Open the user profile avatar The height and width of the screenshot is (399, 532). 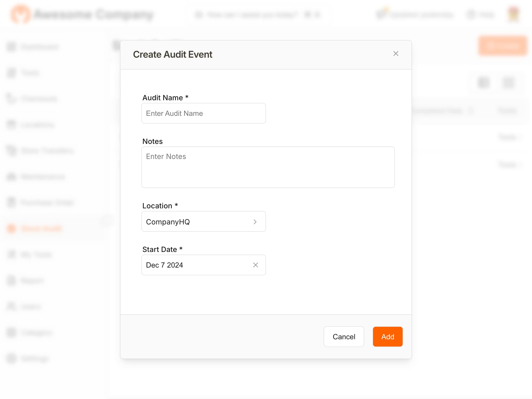[513, 14]
